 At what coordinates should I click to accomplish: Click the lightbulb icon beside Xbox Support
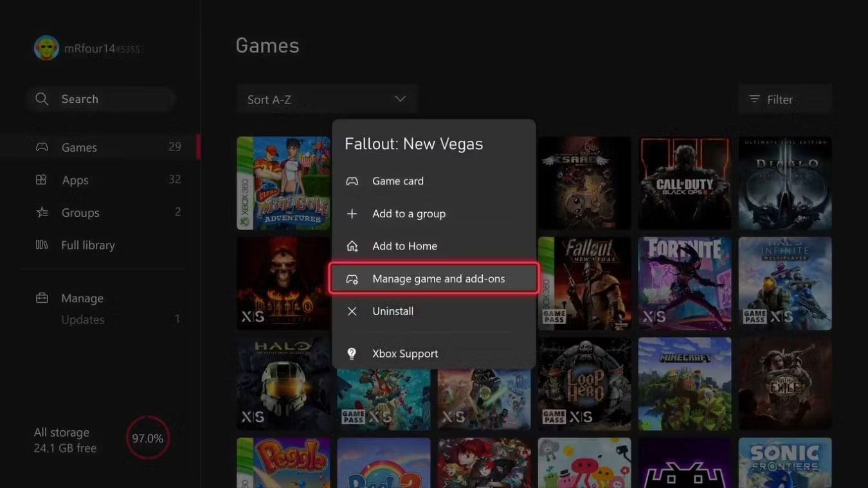click(x=352, y=354)
